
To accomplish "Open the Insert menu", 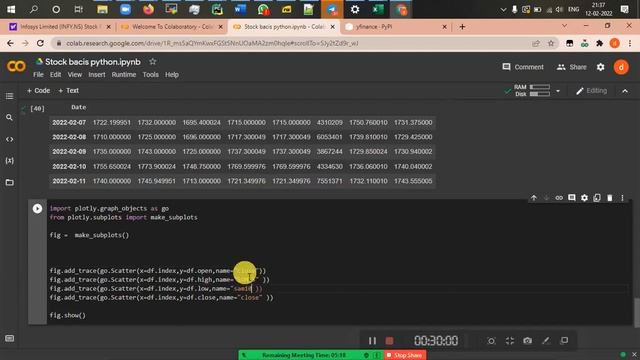I will pyautogui.click(x=97, y=75).
